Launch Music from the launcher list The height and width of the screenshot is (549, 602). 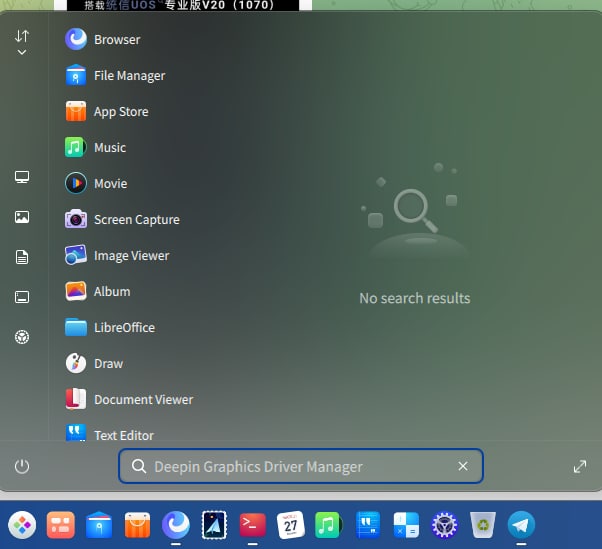point(95,147)
